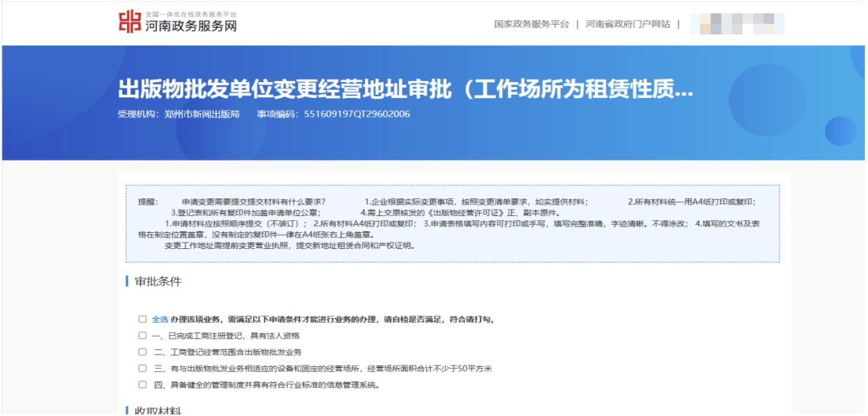
Task: Click the 审批条件 section heading
Action: click(158, 282)
